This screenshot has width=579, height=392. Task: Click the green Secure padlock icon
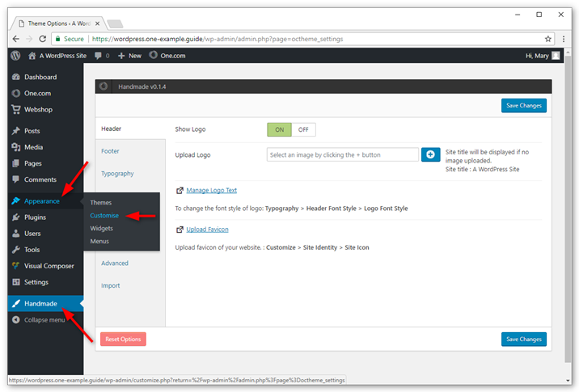pyautogui.click(x=57, y=39)
